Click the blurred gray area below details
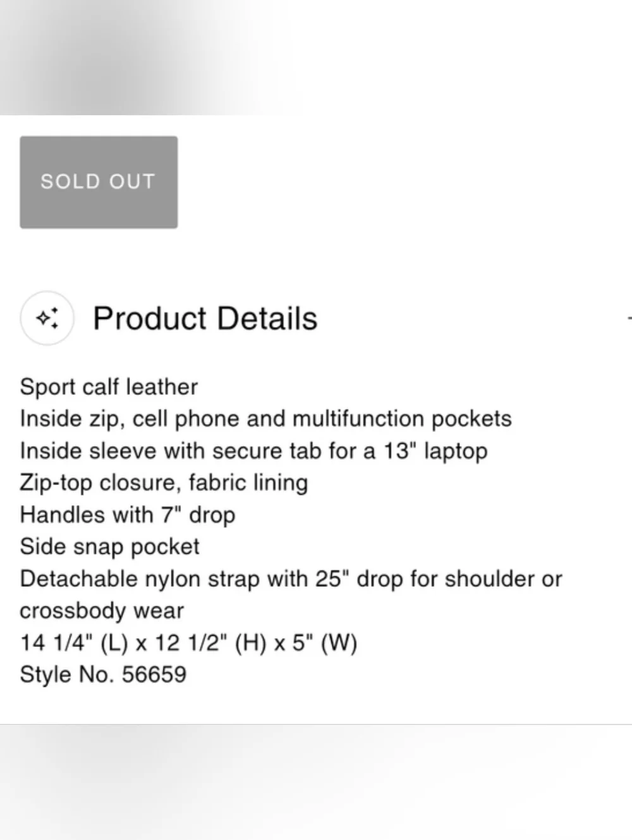 (x=316, y=783)
